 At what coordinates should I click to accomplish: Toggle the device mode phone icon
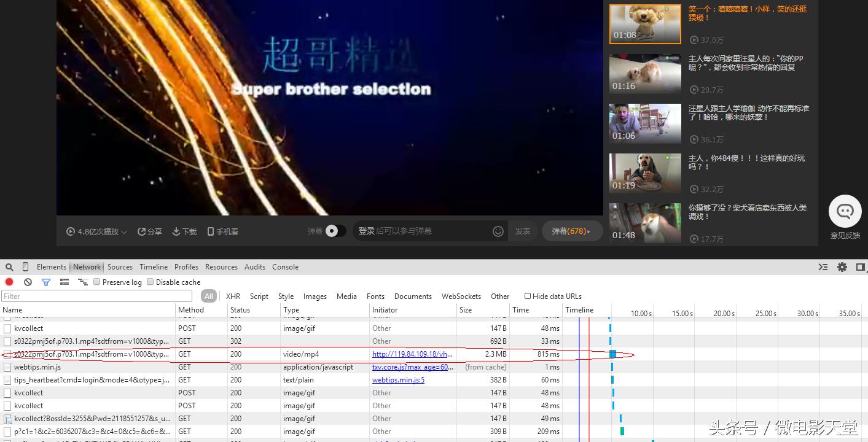coord(25,267)
